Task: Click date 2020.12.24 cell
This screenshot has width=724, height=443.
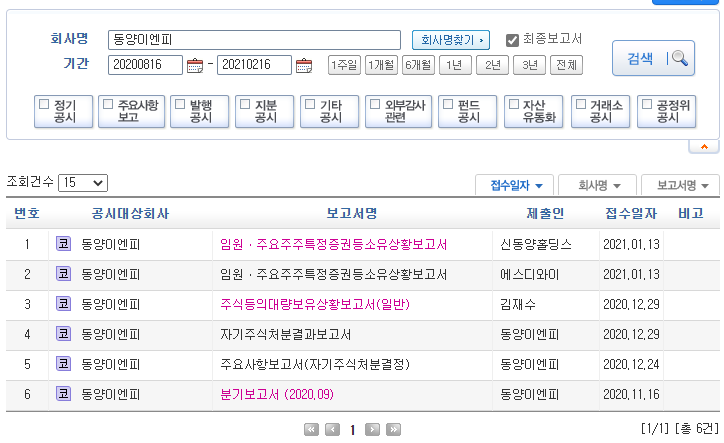Action: point(631,364)
